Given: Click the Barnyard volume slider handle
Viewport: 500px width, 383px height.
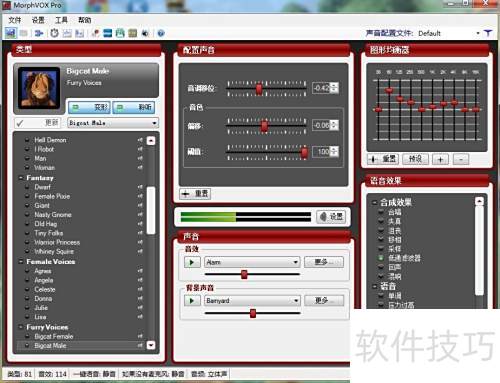Looking at the screenshot, I should pyautogui.click(x=253, y=313).
